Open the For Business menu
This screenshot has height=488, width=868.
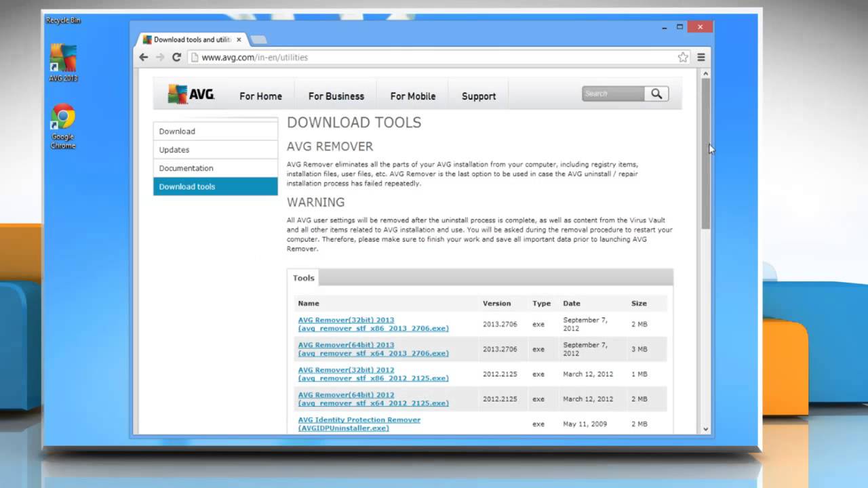click(x=336, y=96)
